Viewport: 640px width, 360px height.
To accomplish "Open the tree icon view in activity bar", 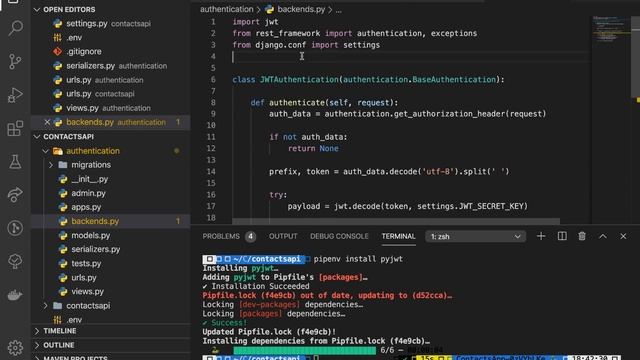I will tap(16, 262).
